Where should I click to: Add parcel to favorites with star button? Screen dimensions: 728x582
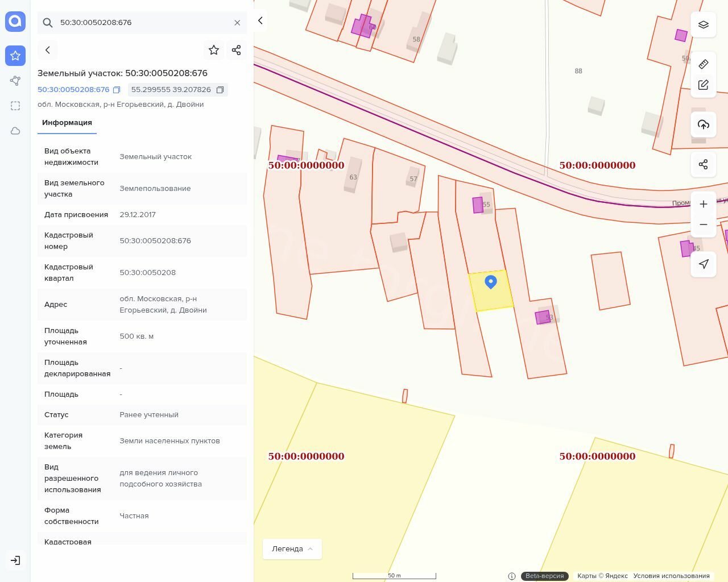pos(214,50)
